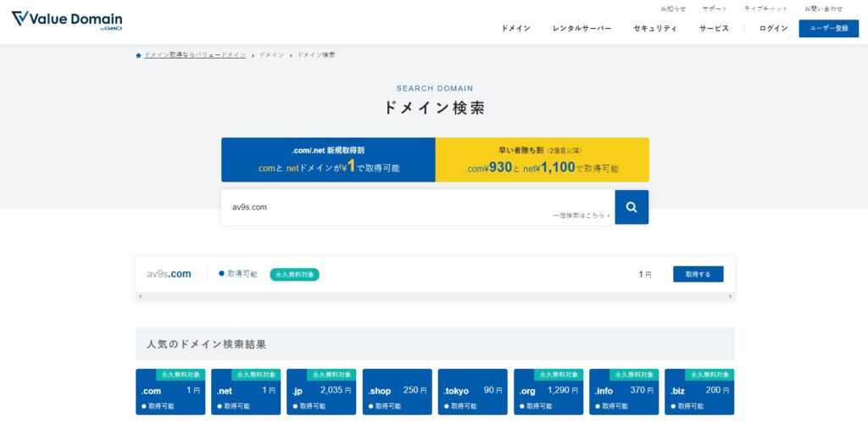Click the 人気のドメイン検索結果 heading
This screenshot has height=447, width=868.
[207, 344]
